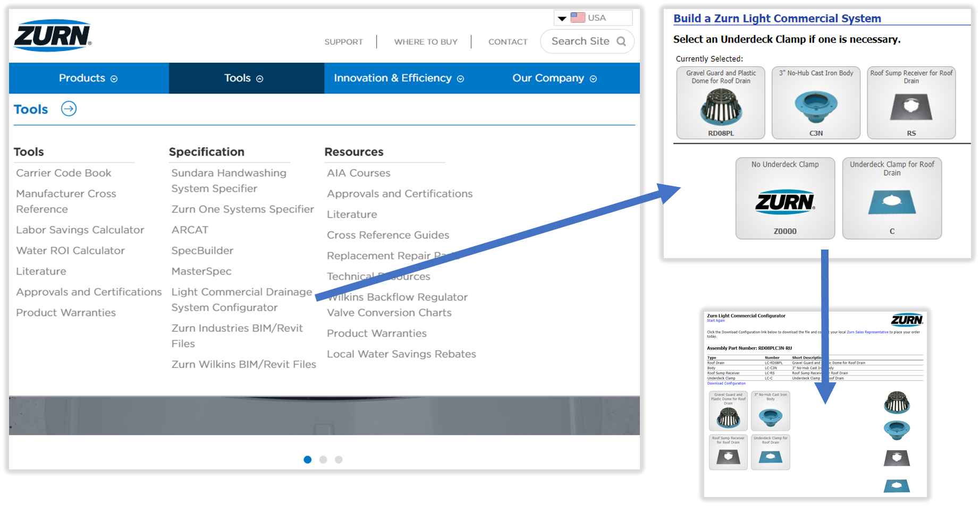Image resolution: width=980 pixels, height=506 pixels.
Task: Open Product Warranties under Tools column
Action: pos(66,313)
